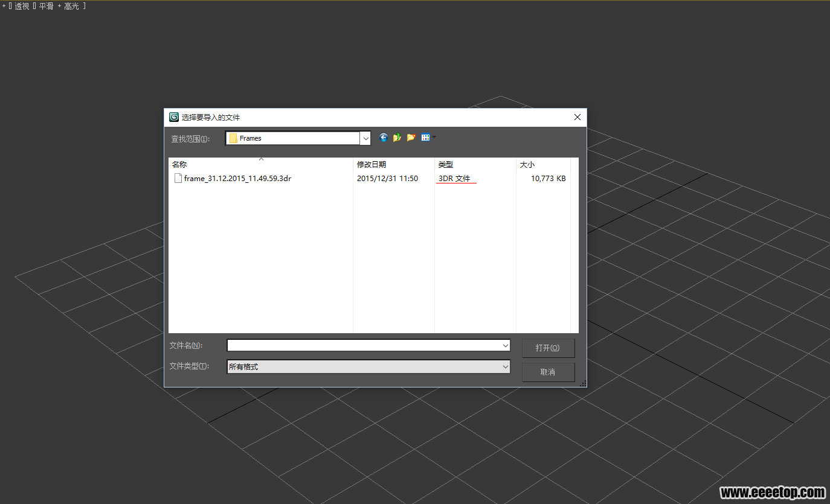Image resolution: width=830 pixels, height=504 pixels.
Task: Expand the view menu dropdown arrow
Action: pos(434,138)
